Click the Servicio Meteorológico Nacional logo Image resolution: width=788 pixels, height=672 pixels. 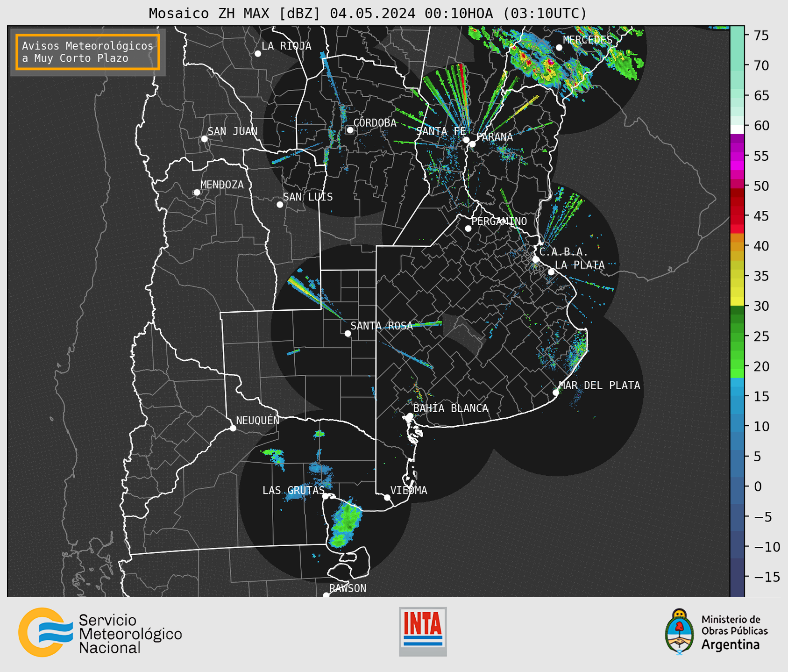[100, 633]
